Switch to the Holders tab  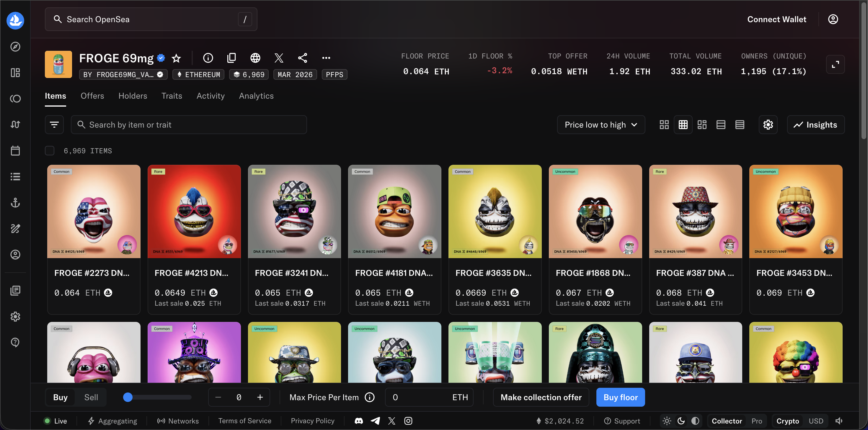point(133,96)
